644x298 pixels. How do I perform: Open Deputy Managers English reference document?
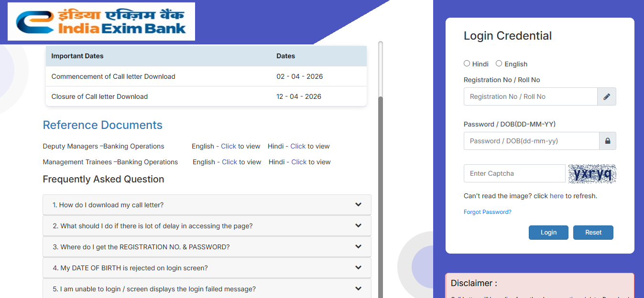(x=229, y=146)
